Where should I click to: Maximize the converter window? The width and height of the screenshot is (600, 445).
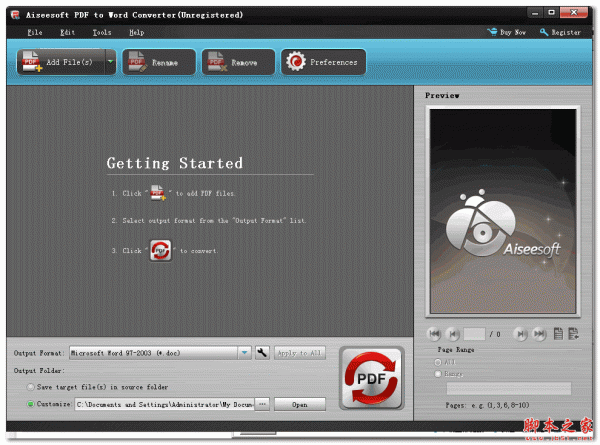pos(551,13)
